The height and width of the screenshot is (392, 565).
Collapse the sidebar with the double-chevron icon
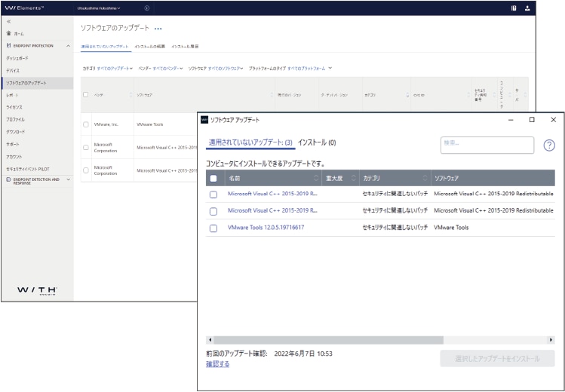[x=8, y=22]
